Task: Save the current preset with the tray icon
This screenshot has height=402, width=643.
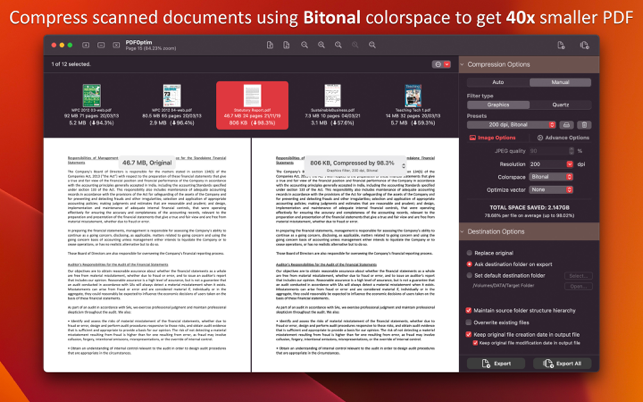Action: [x=566, y=125]
